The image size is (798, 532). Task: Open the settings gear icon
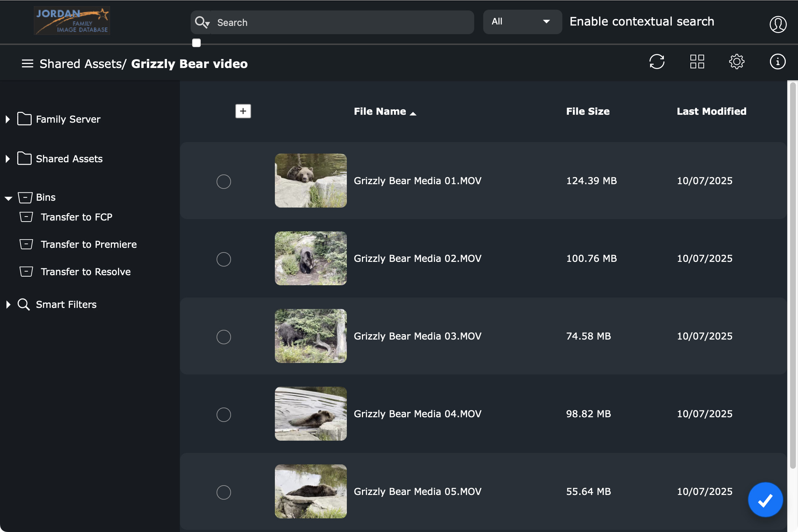[736, 62]
